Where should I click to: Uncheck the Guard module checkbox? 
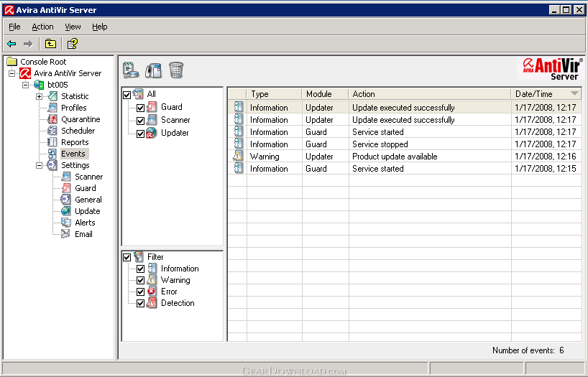tap(141, 108)
